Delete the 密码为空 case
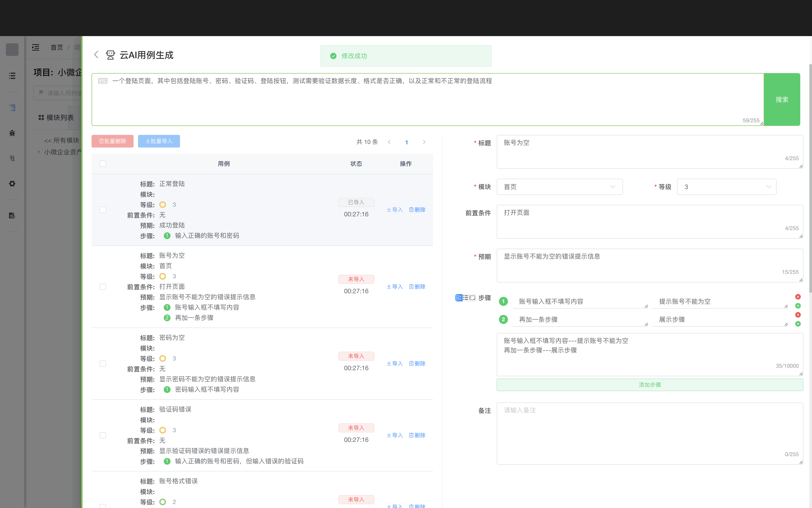Screen dimensions: 812x508 coord(417,364)
